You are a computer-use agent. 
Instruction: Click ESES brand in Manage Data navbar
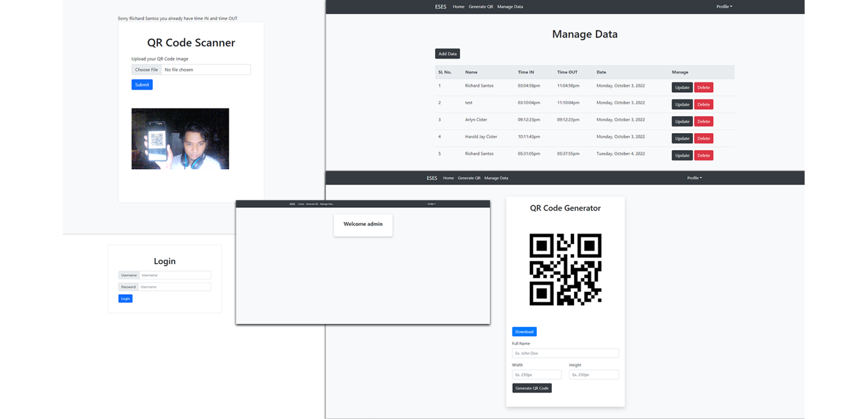[440, 7]
